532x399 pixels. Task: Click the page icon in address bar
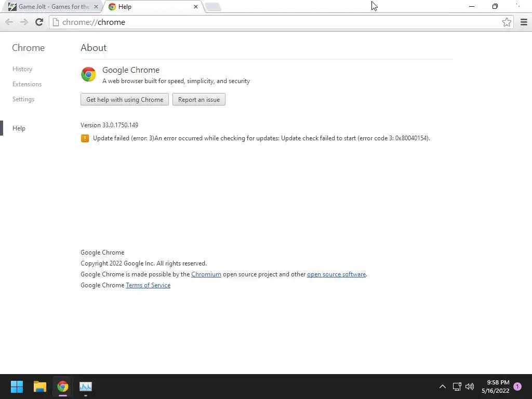(x=56, y=22)
